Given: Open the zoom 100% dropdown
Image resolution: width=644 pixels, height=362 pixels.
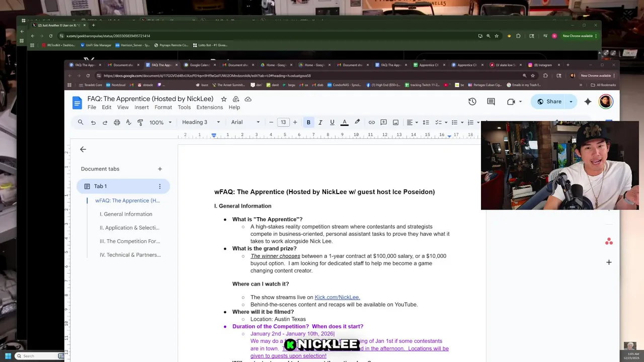Looking at the screenshot, I should point(160,122).
